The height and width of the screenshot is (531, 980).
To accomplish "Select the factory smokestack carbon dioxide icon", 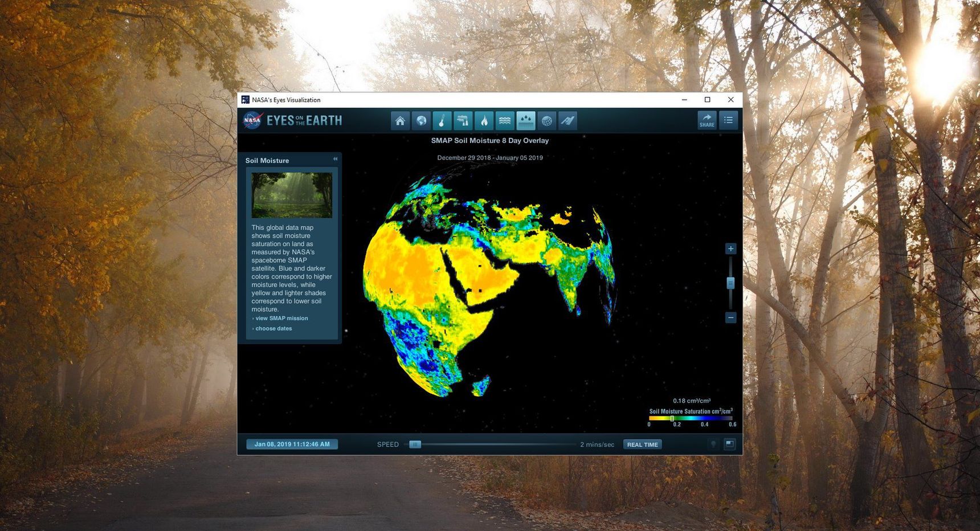I will tap(463, 121).
